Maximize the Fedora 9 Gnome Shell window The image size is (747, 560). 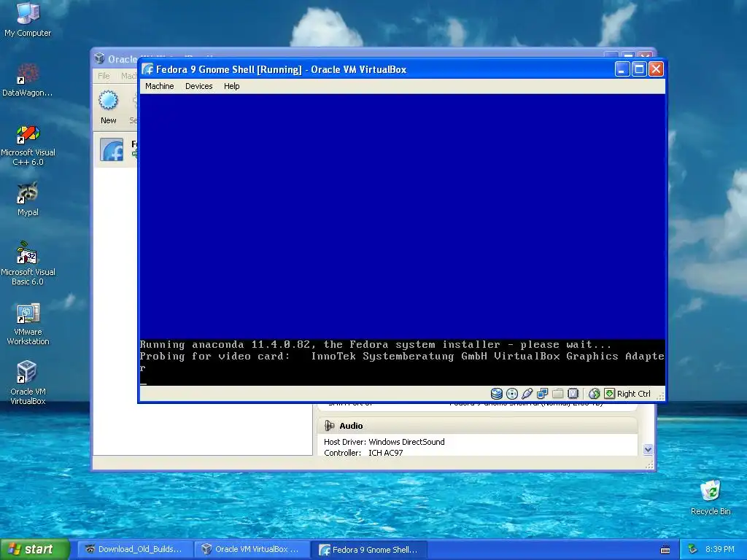point(639,69)
